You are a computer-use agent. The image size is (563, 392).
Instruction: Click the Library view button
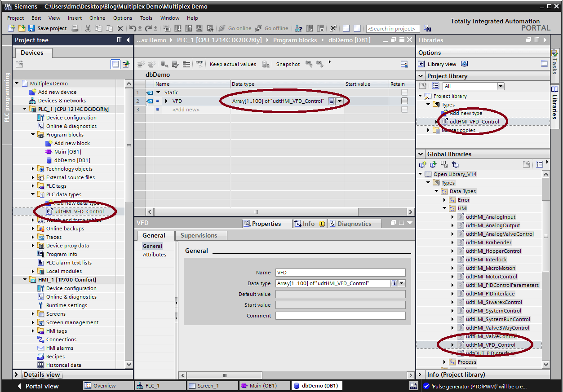(x=443, y=64)
